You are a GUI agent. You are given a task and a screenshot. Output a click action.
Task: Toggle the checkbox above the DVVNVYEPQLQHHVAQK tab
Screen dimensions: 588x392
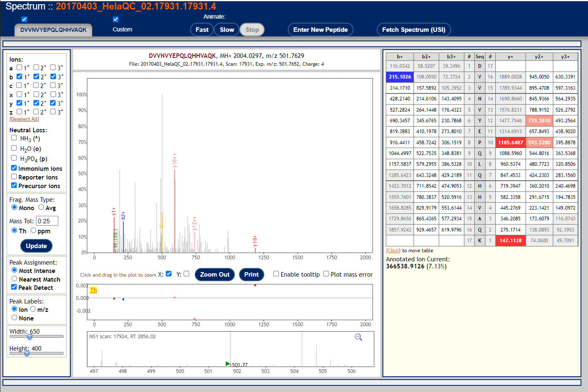pyautogui.click(x=24, y=19)
